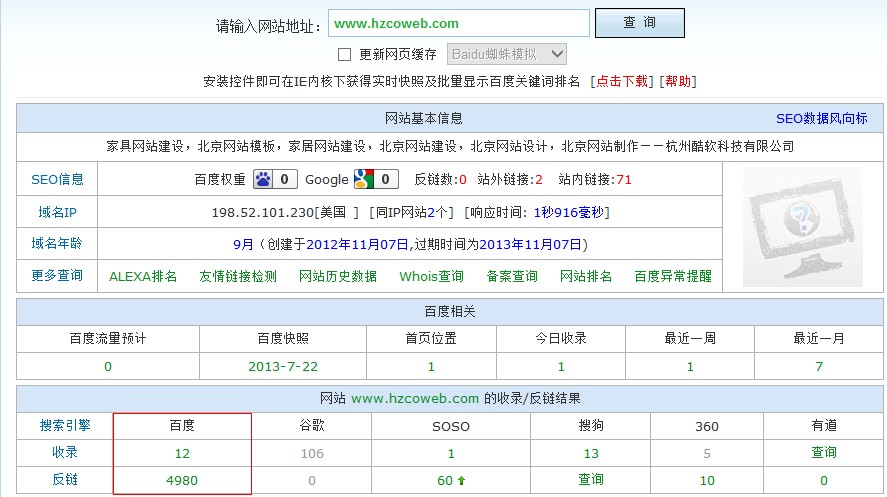Open www.hzcoweb.com link in results header
The height and width of the screenshot is (497, 887).
(x=415, y=399)
